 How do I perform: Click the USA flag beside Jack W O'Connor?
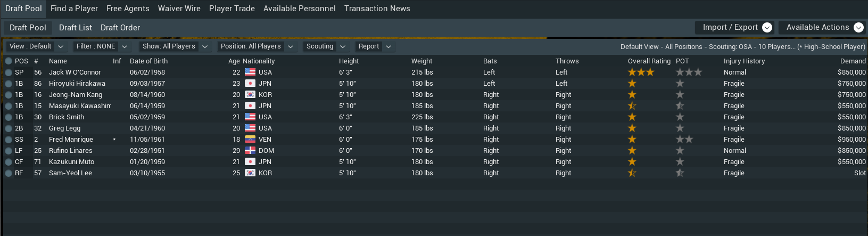(x=250, y=72)
